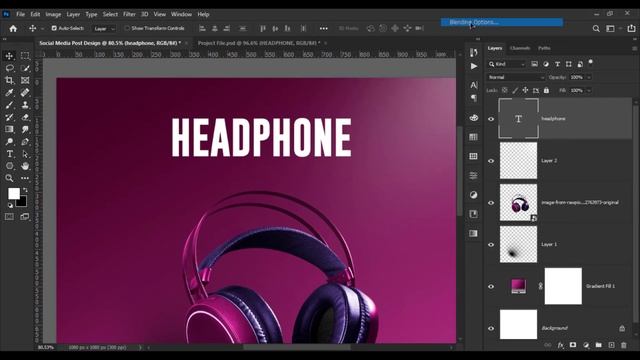Hide the Gradient Fill 1 layer
The height and width of the screenshot is (360, 640).
[491, 287]
